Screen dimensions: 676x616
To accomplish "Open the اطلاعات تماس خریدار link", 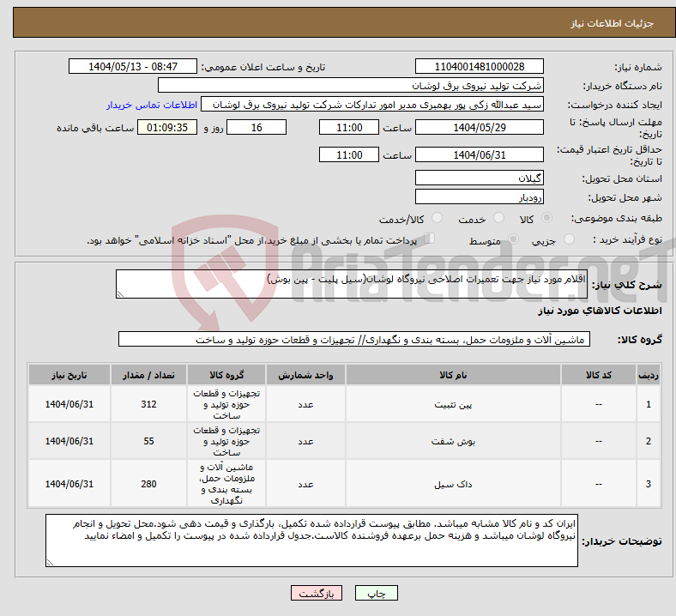I will pos(152,105).
